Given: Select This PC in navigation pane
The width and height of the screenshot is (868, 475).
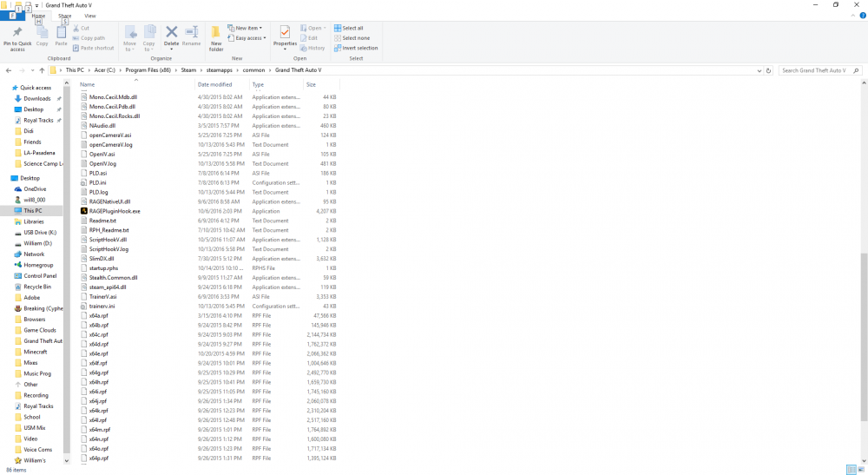Looking at the screenshot, I should (x=32, y=210).
